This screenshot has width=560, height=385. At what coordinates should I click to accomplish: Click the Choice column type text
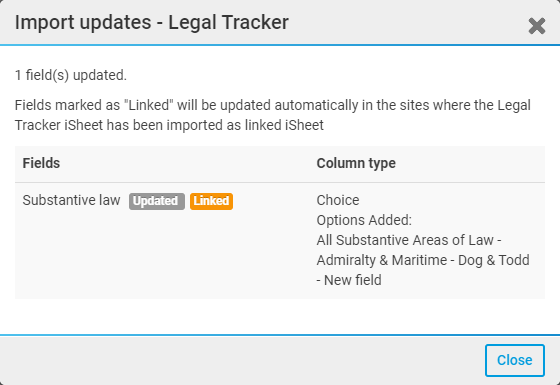point(338,200)
